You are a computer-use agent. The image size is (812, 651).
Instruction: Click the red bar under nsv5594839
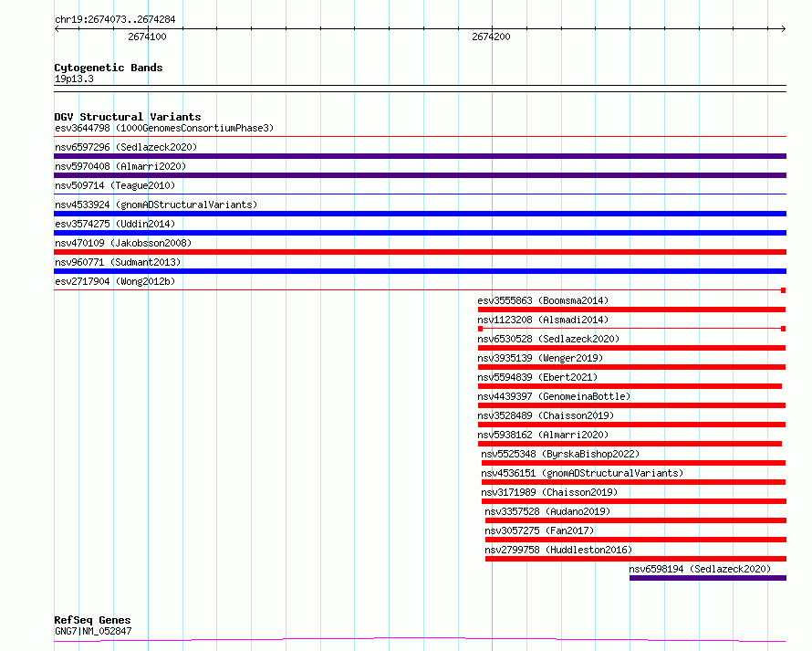point(630,386)
